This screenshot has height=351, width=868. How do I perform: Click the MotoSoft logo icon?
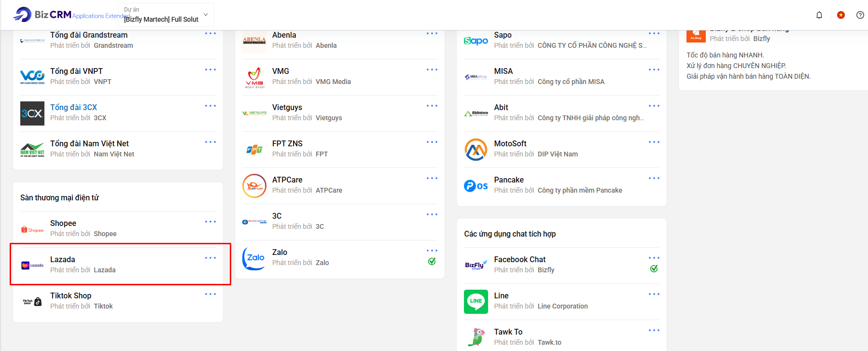pyautogui.click(x=476, y=150)
